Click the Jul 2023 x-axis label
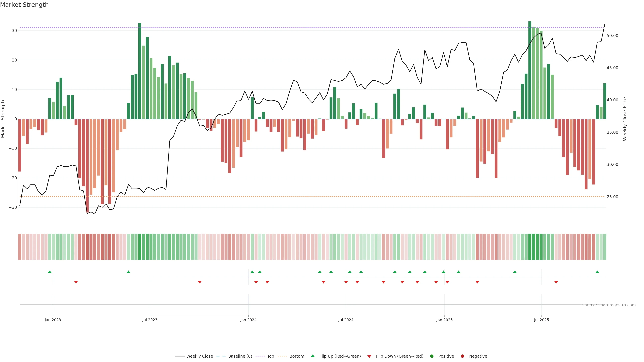This screenshot has width=644, height=362. 150,320
